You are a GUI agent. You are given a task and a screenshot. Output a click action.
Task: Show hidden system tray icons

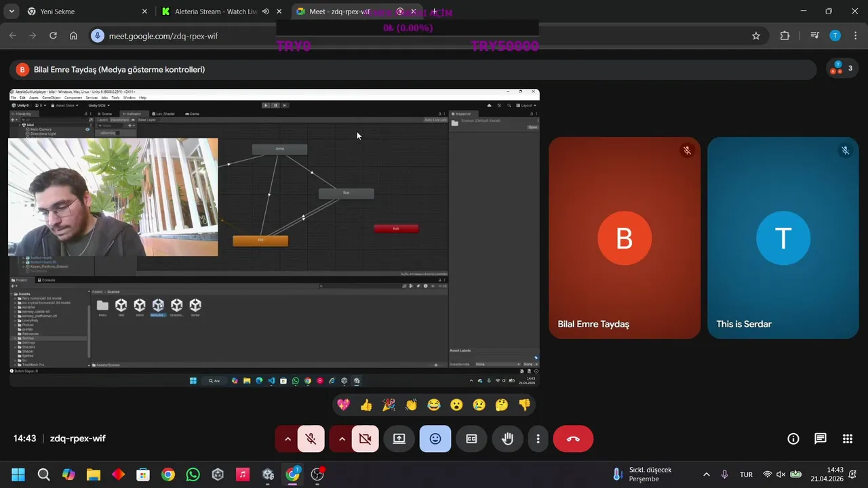(x=707, y=474)
